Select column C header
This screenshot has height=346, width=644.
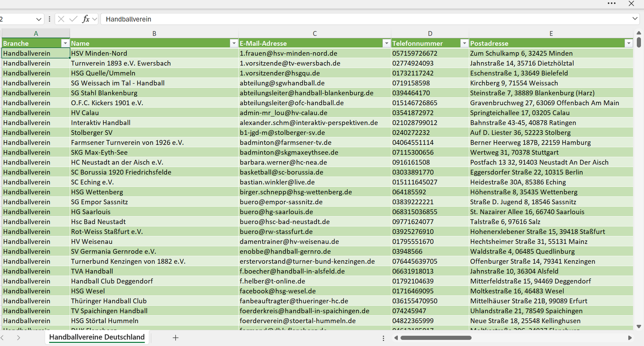tap(315, 33)
